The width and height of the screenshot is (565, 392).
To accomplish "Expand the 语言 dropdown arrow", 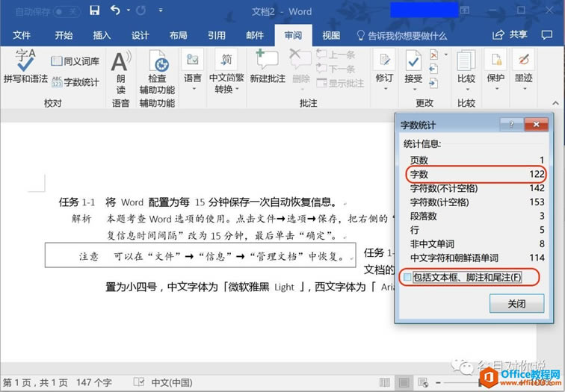I will point(194,89).
